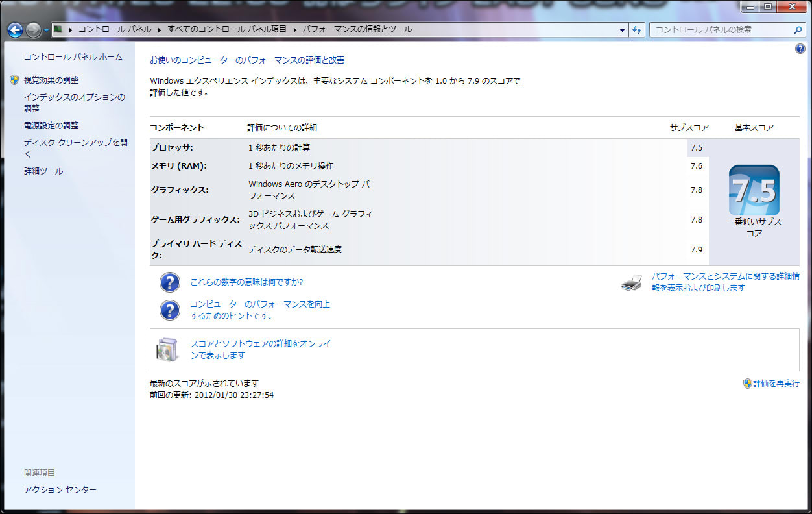This screenshot has height=514, width=812.
Task: Click question icon beside performance hints link
Action: (170, 310)
